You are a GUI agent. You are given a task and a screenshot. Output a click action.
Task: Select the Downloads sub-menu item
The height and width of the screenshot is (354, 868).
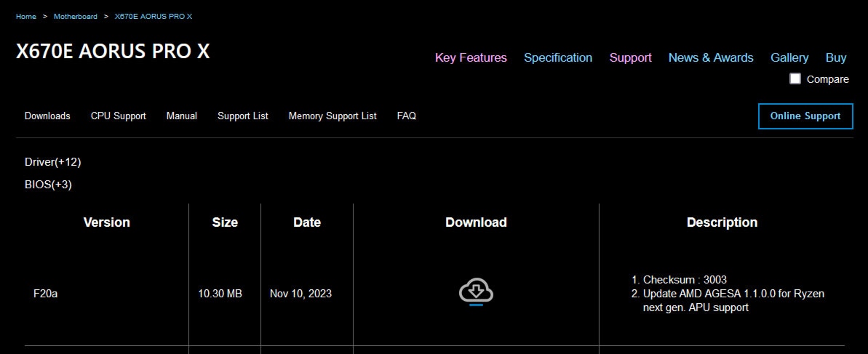coord(47,116)
